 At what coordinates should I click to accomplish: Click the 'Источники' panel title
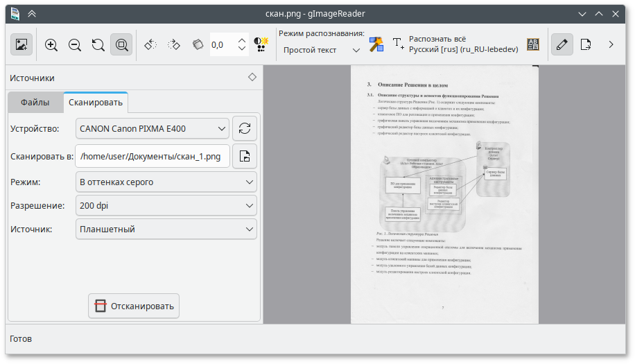coord(32,78)
